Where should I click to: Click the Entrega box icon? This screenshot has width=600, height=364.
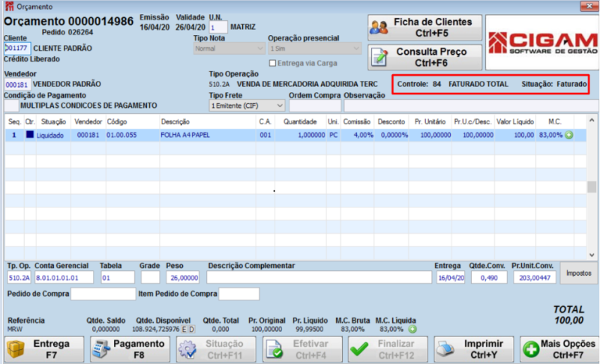[16, 349]
